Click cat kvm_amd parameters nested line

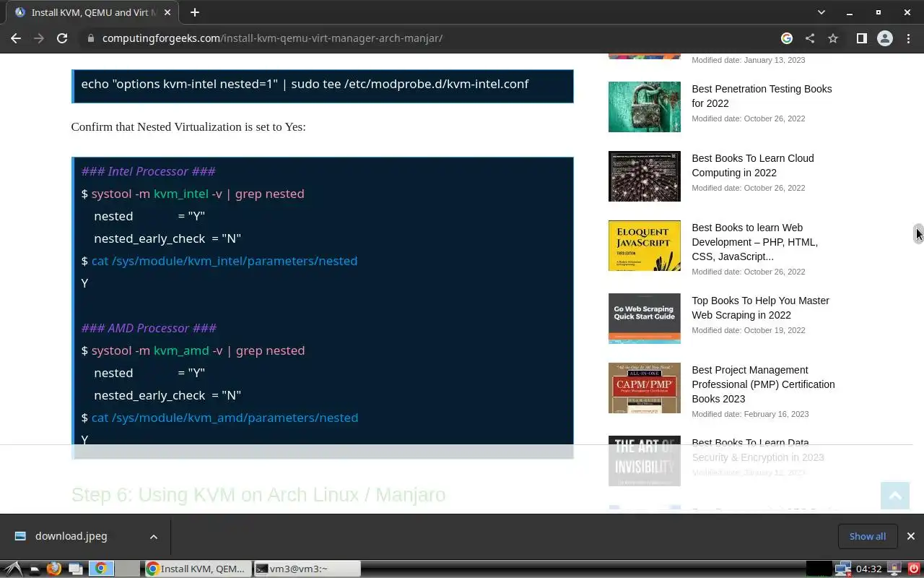pos(219,418)
